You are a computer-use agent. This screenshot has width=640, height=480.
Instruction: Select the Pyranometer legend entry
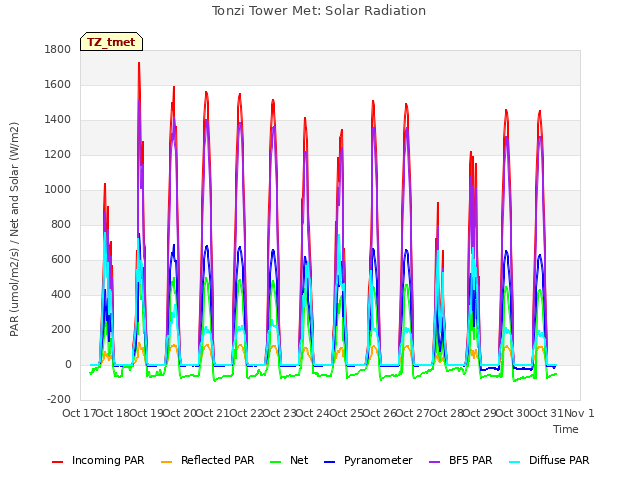[x=368, y=460]
